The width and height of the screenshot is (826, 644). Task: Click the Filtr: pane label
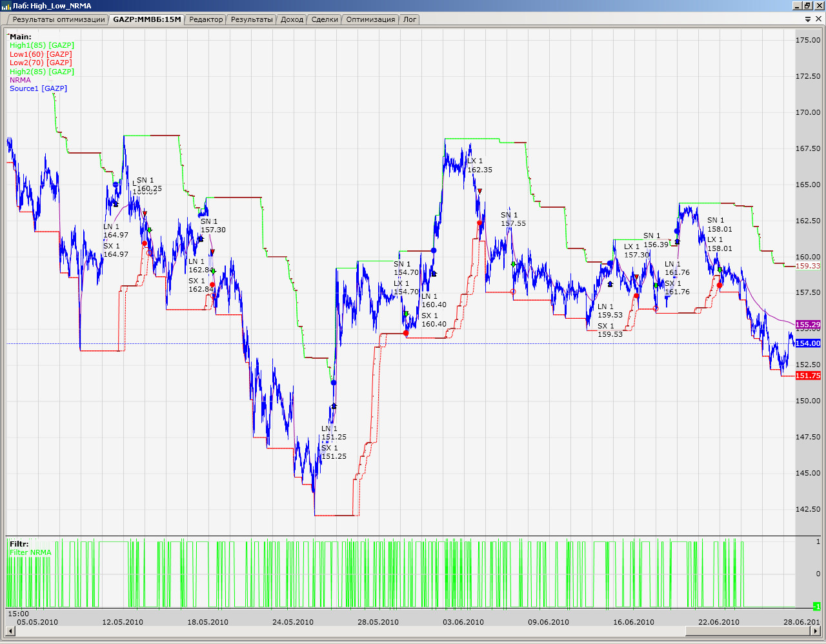click(19, 544)
